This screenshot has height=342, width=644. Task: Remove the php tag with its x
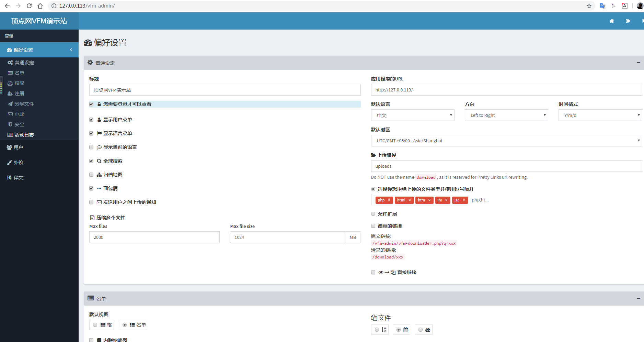pyautogui.click(x=389, y=200)
